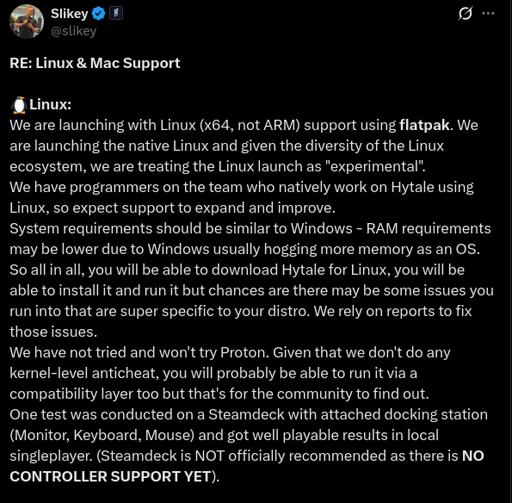Click the penguin emoji before Linux
512x503 pixels.
(x=19, y=105)
